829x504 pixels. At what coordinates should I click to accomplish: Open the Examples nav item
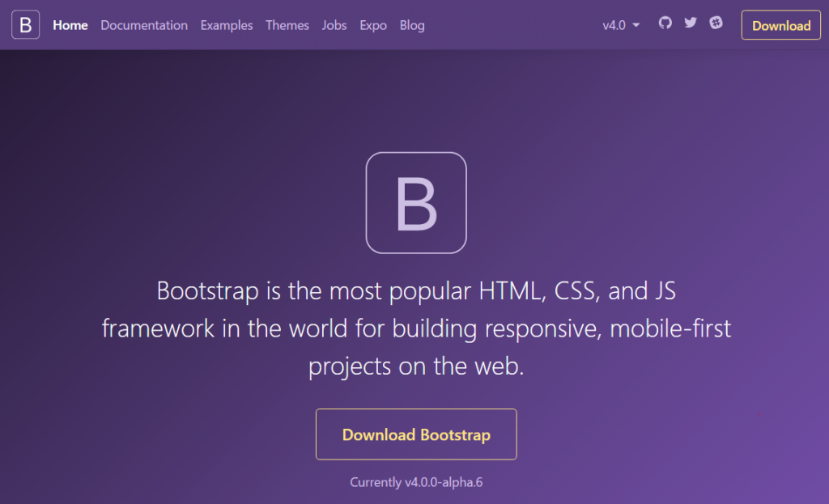227,25
